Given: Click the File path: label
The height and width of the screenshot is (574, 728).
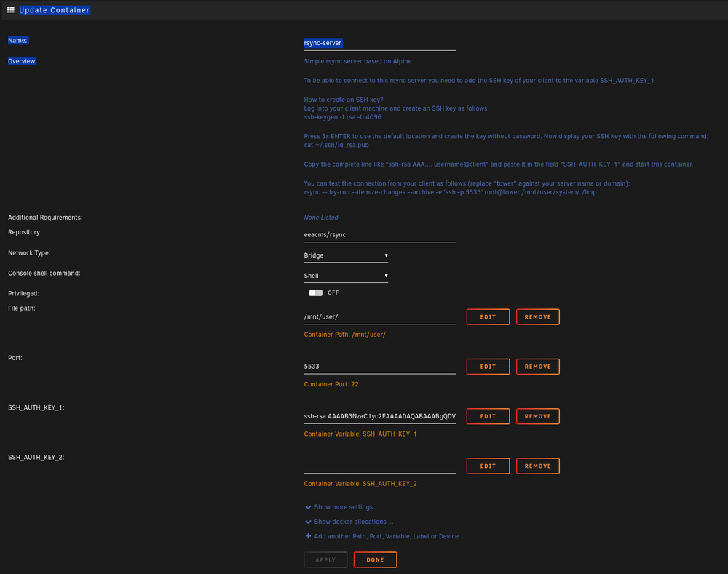Looking at the screenshot, I should tap(21, 308).
